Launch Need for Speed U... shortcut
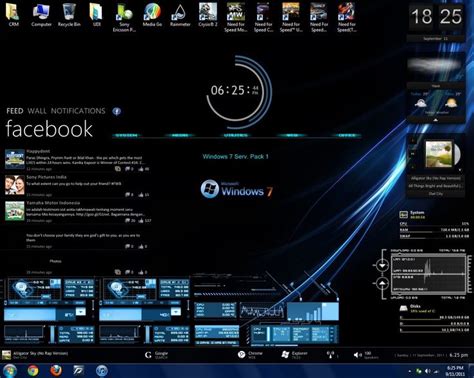Screen dimensions: 474x378 coord(291,17)
